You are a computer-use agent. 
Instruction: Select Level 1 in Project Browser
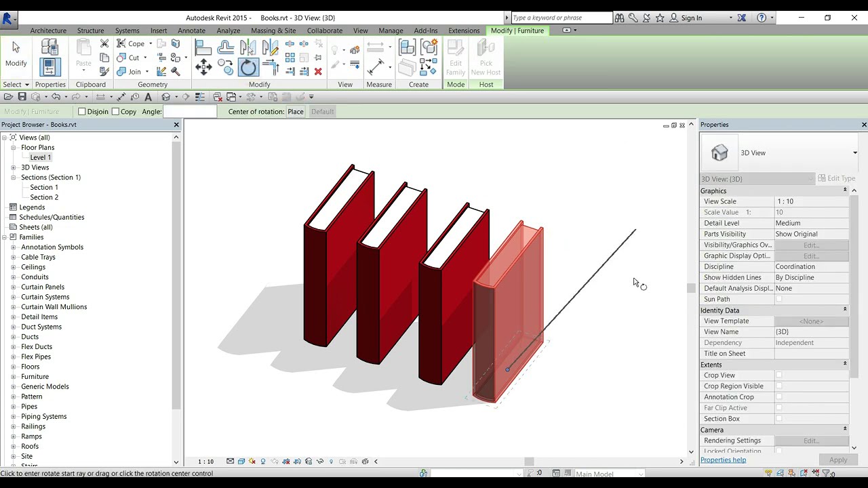(x=41, y=157)
